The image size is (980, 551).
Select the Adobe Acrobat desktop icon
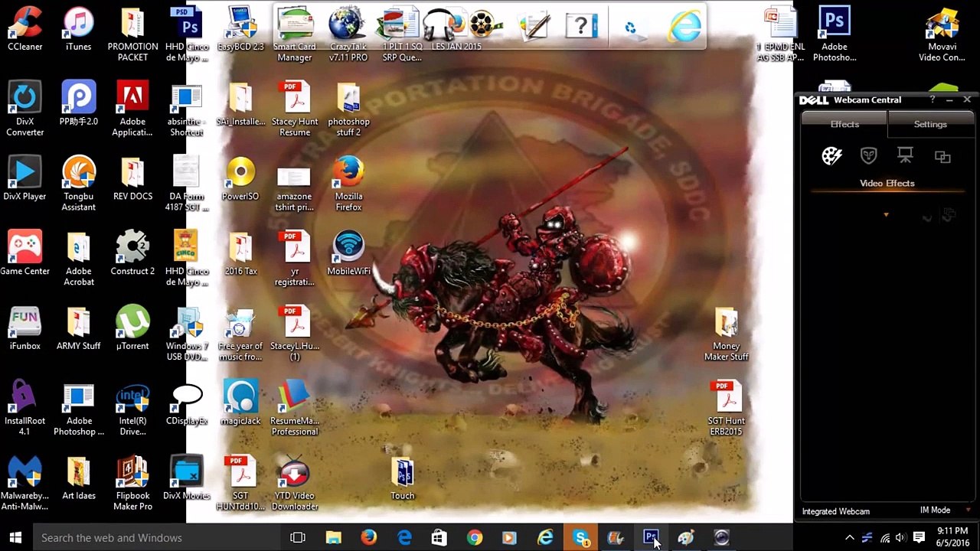coord(79,259)
